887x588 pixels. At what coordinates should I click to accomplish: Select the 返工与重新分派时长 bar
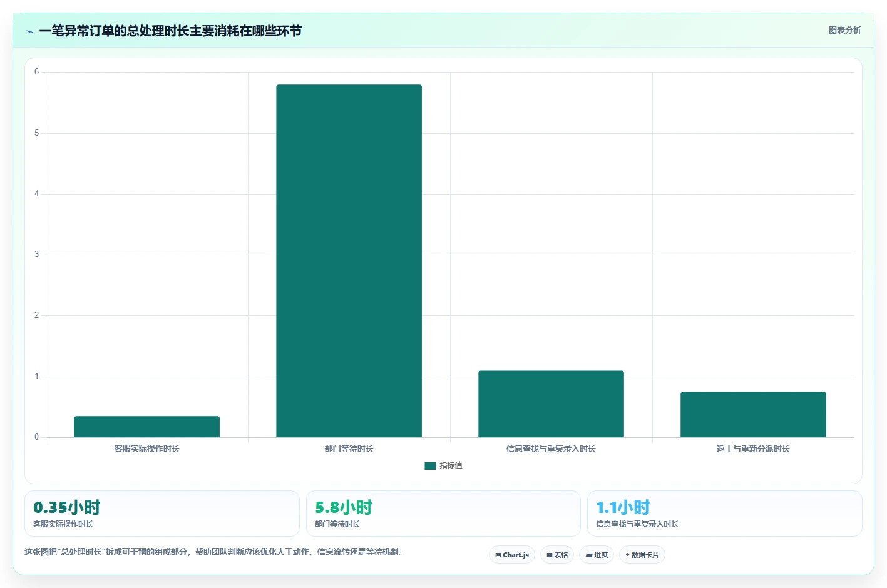pos(753,415)
